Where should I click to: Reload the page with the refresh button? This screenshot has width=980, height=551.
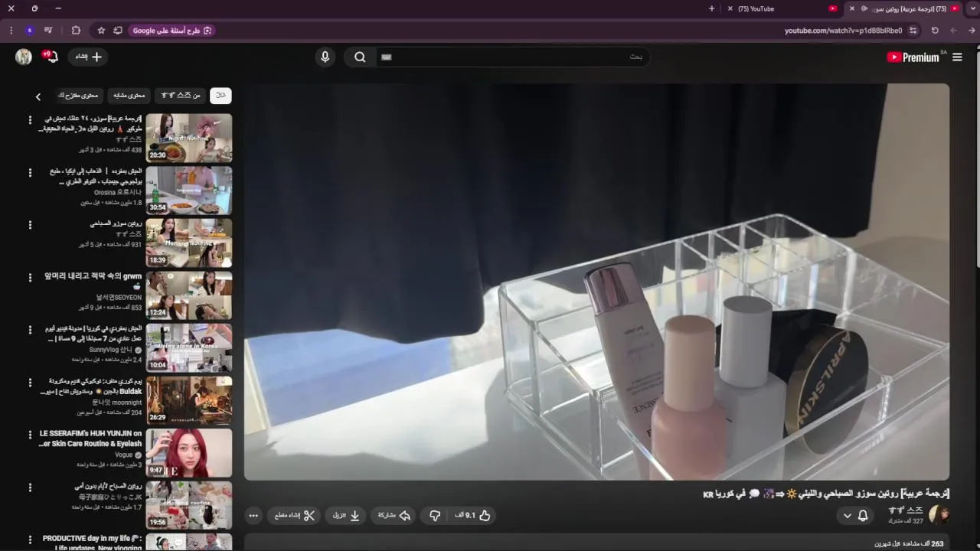[935, 31]
